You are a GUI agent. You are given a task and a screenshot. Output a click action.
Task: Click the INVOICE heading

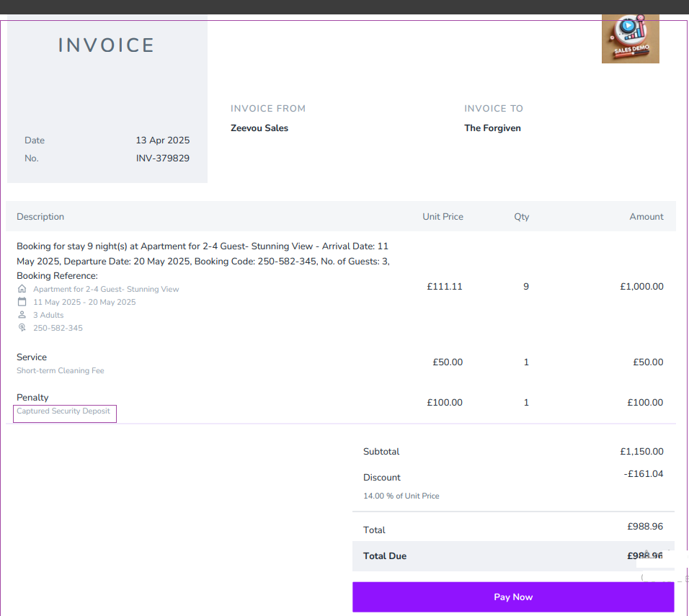(107, 45)
